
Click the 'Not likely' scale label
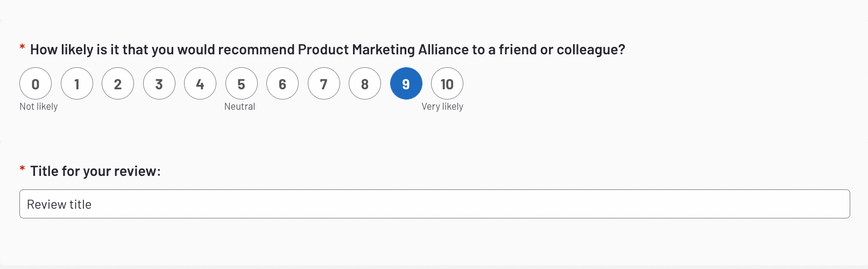tap(39, 107)
